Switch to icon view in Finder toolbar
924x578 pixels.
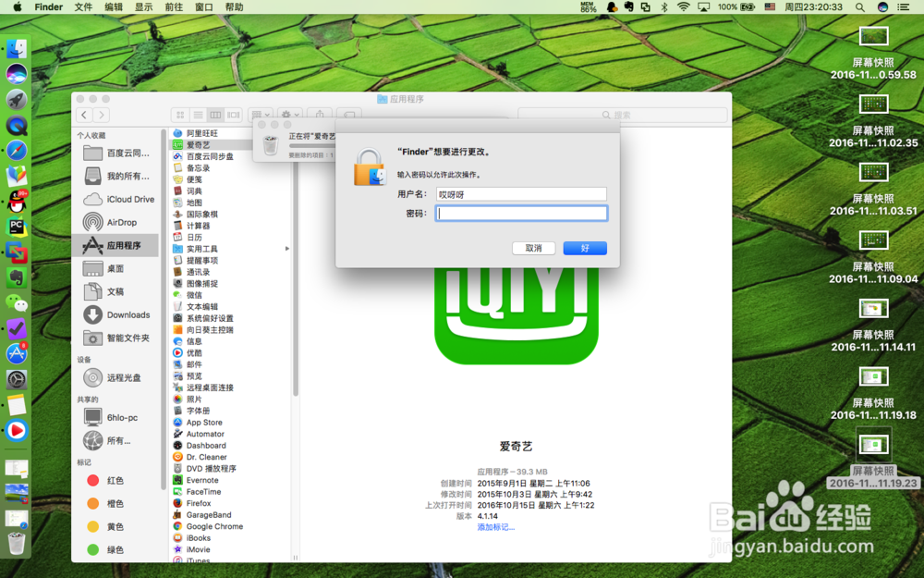point(179,115)
